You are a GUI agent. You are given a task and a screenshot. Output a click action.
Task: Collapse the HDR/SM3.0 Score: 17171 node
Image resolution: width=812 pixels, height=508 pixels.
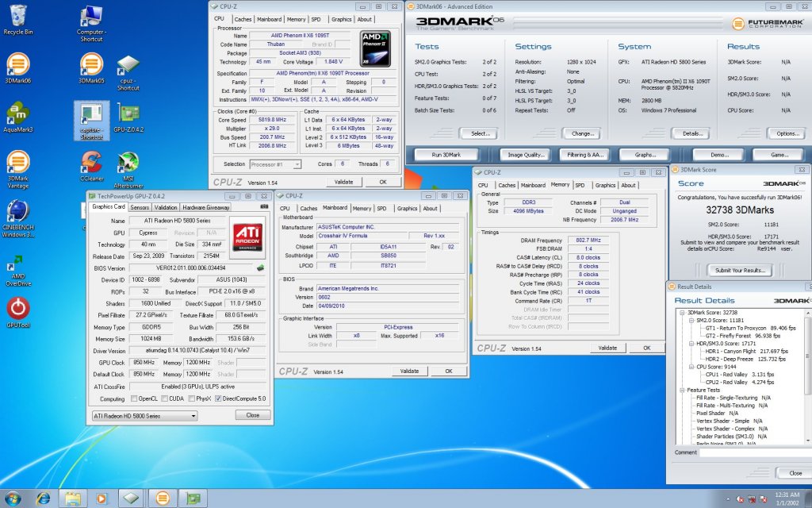pos(691,344)
